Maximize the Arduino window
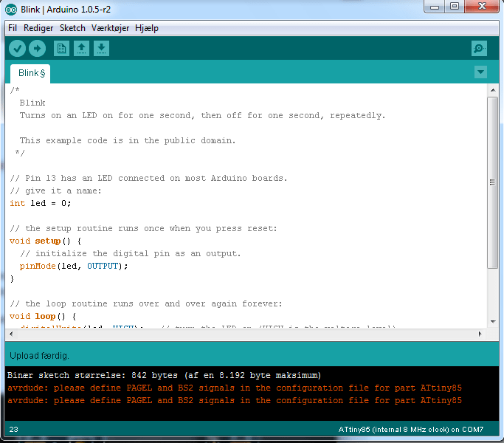This screenshot has height=443, width=504. coord(455,7)
